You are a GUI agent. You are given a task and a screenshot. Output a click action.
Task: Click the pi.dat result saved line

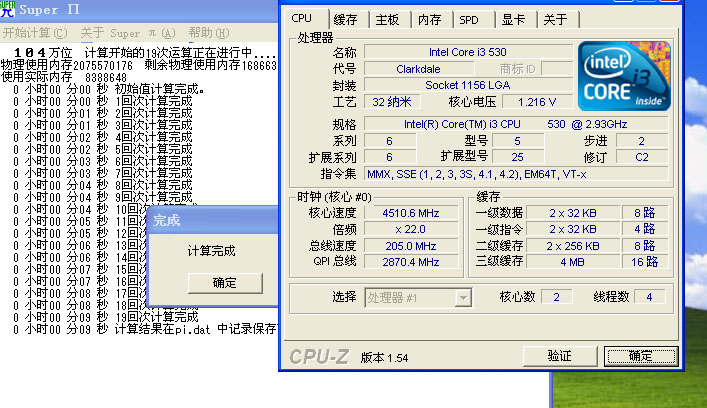144,329
